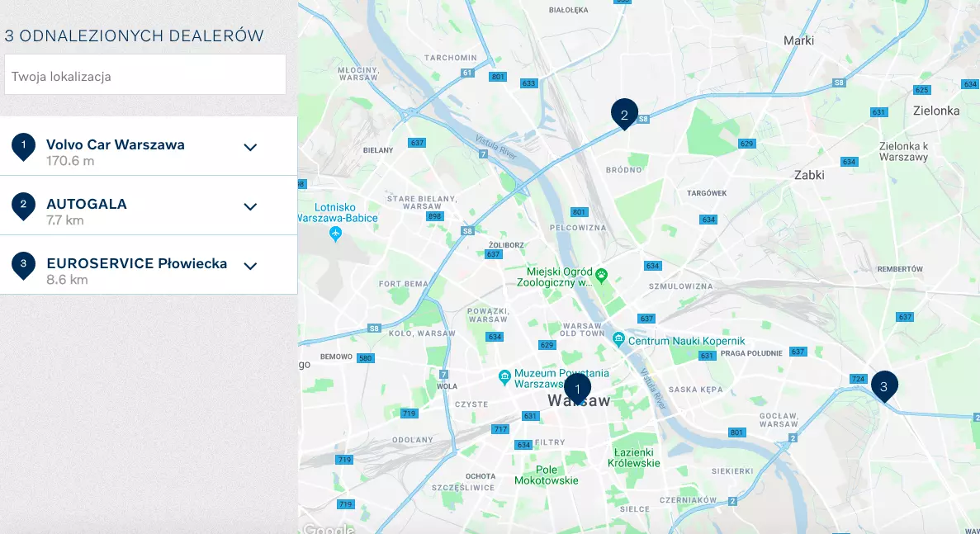Image resolution: width=980 pixels, height=534 pixels.
Task: Click the Pole Mokotowskie map label
Action: [x=547, y=475]
